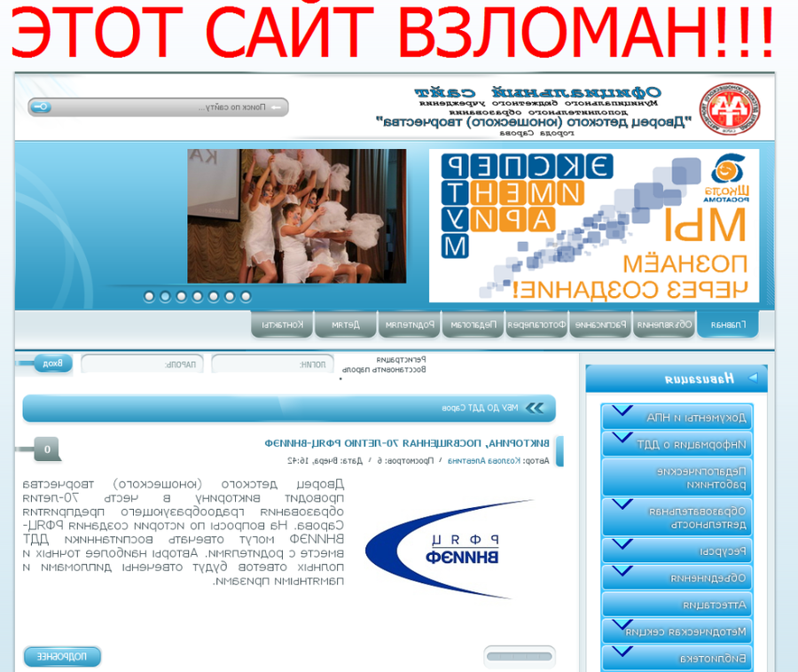Click the Подробнее button under the article
The image size is (798, 672).
click(62, 657)
